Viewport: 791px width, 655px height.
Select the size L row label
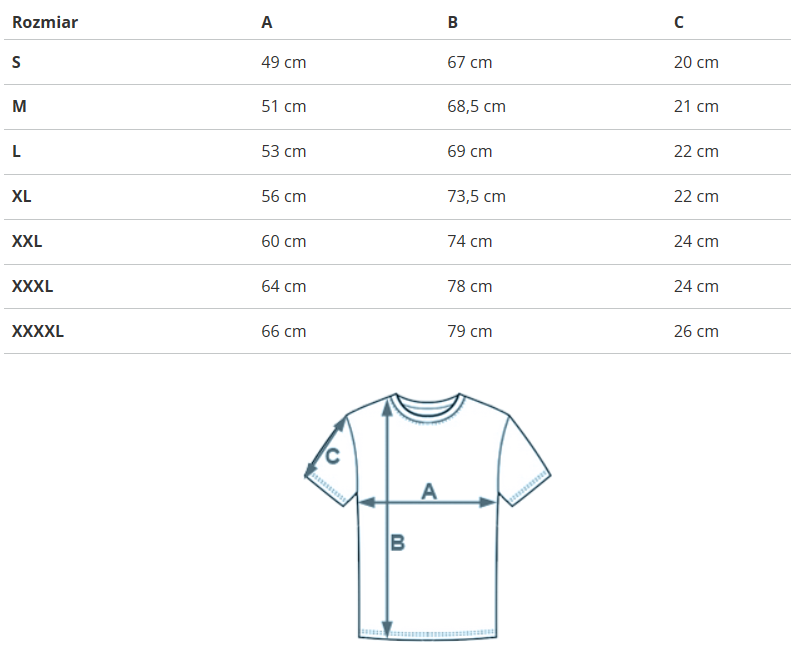coord(16,152)
